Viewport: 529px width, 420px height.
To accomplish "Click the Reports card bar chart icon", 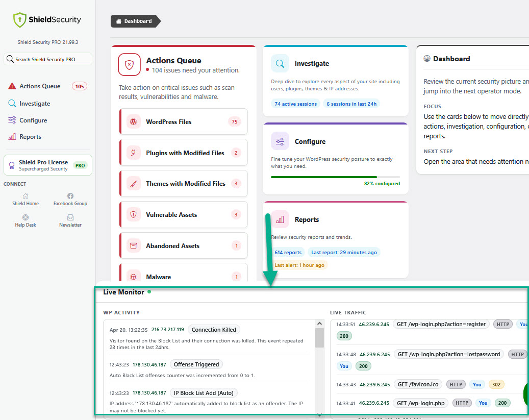I will click(x=280, y=219).
